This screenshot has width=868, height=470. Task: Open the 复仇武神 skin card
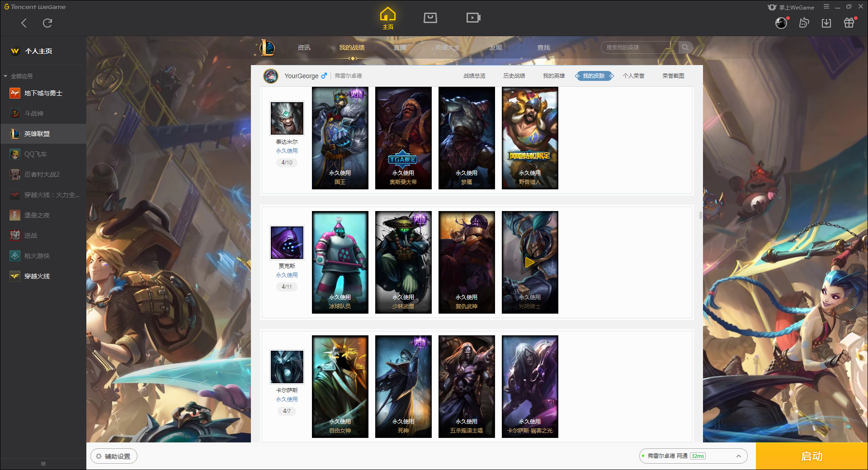pyautogui.click(x=467, y=262)
